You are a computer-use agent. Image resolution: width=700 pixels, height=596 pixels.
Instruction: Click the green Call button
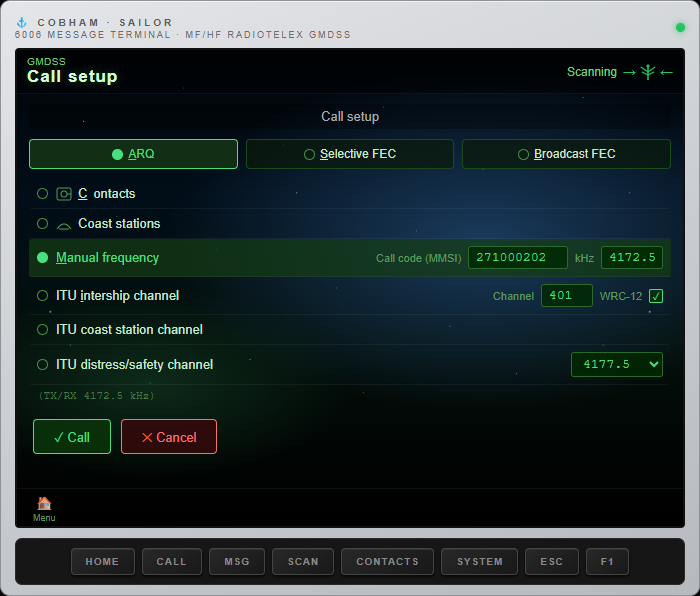pyautogui.click(x=72, y=437)
